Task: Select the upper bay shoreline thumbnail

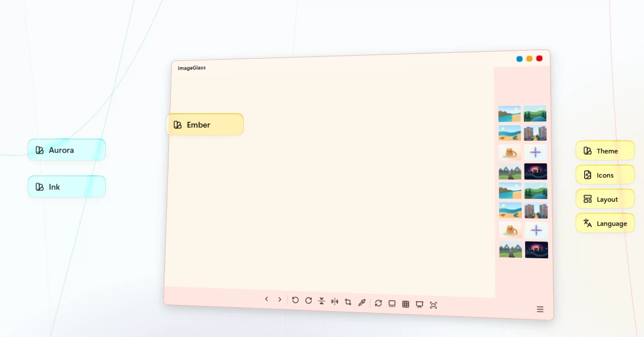Action: [x=509, y=114]
